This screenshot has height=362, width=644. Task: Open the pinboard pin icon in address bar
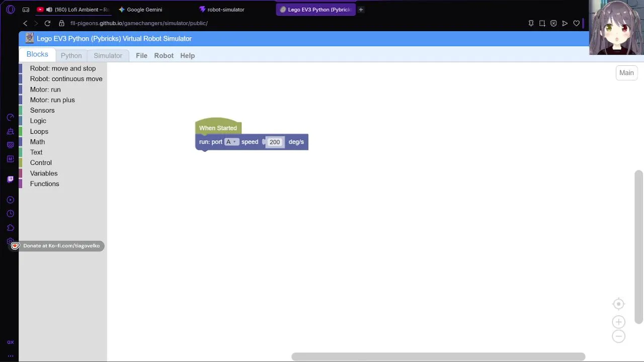pos(531,23)
